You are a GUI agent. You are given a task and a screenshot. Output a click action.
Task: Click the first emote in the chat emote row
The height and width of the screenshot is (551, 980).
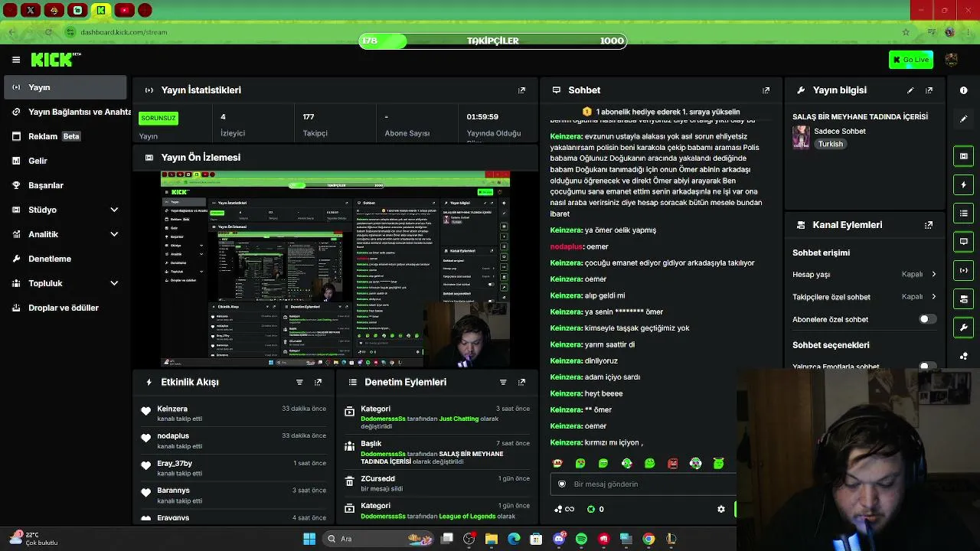coord(557,463)
